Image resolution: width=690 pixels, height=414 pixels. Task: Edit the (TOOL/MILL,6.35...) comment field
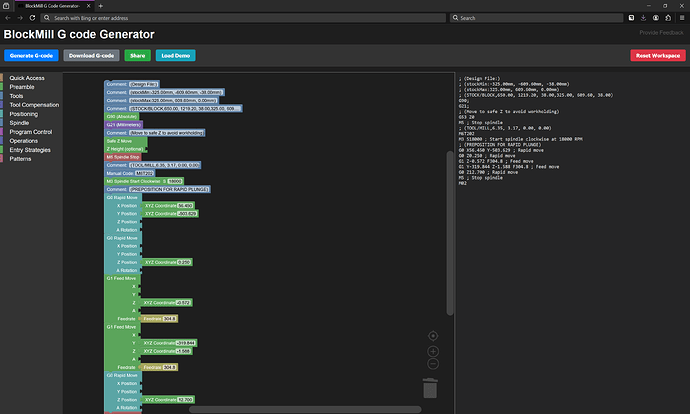[x=165, y=165]
